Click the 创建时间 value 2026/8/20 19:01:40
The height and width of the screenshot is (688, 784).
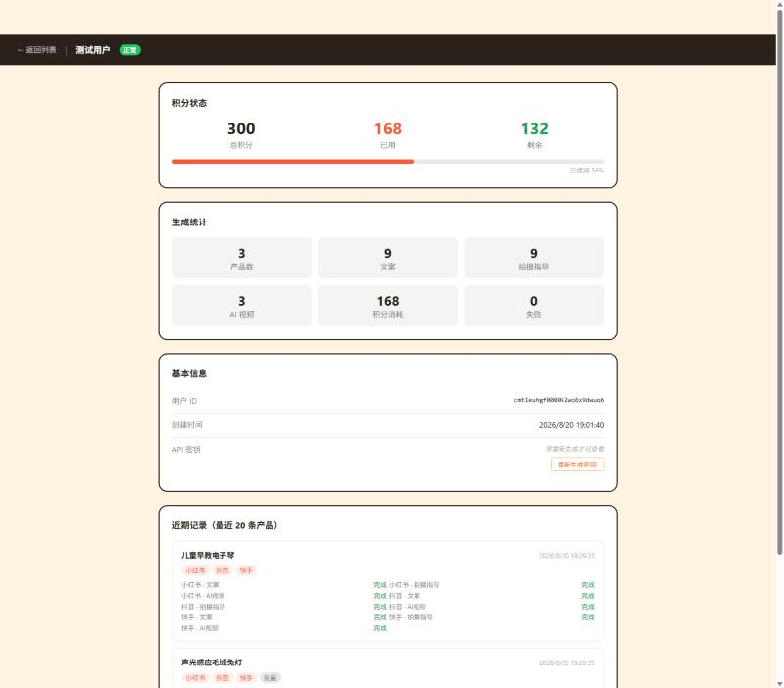pyautogui.click(x=571, y=425)
